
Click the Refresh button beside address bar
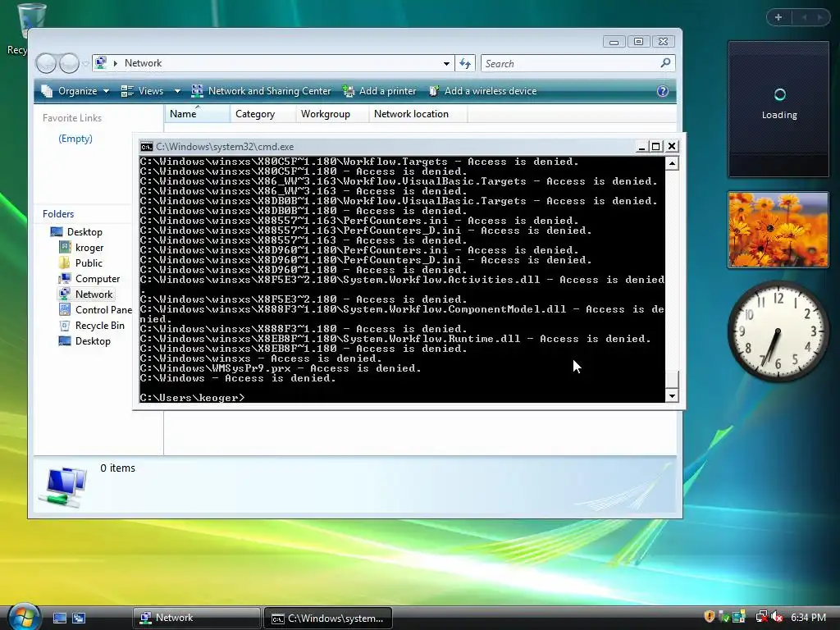pos(465,64)
